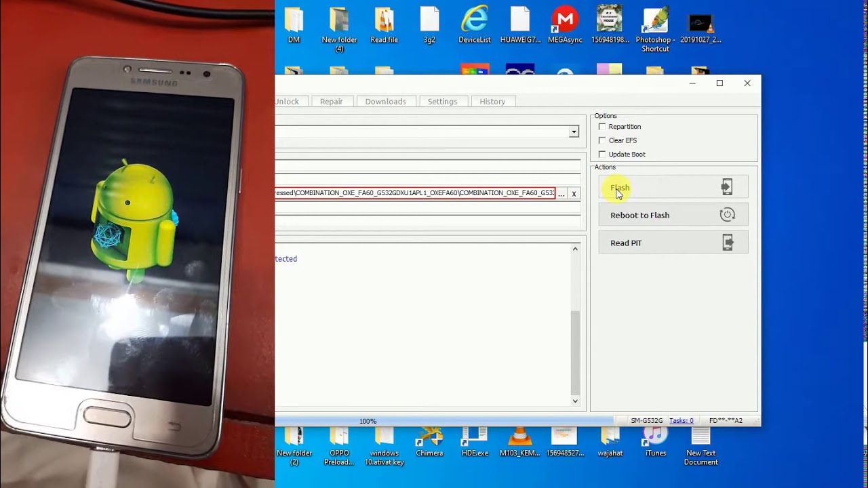The height and width of the screenshot is (488, 868).
Task: Open the windows 10 activat key file
Action: click(x=384, y=446)
